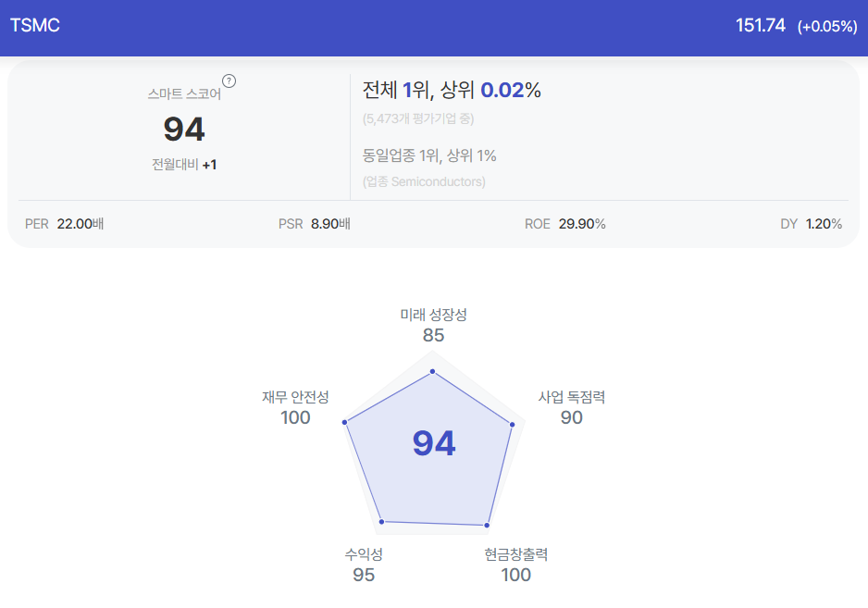Image resolution: width=868 pixels, height=608 pixels.
Task: Click the DY 1.20% metric
Action: [x=811, y=224]
